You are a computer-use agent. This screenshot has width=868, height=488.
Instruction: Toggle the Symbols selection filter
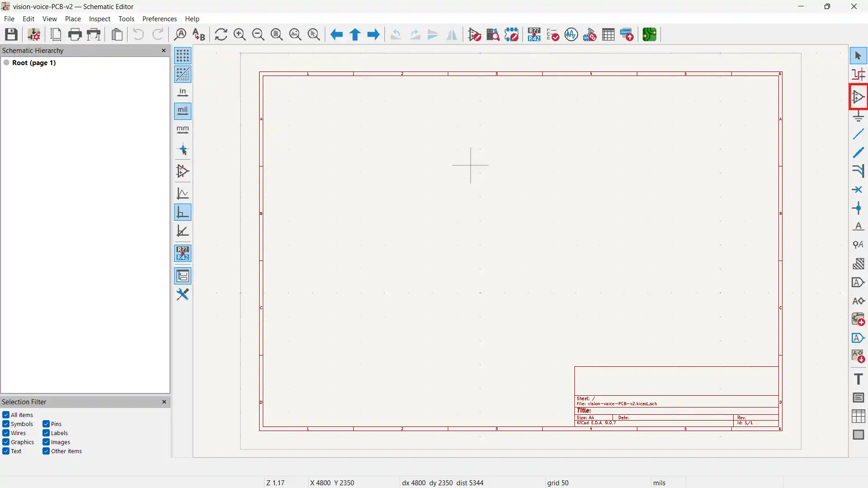6,424
